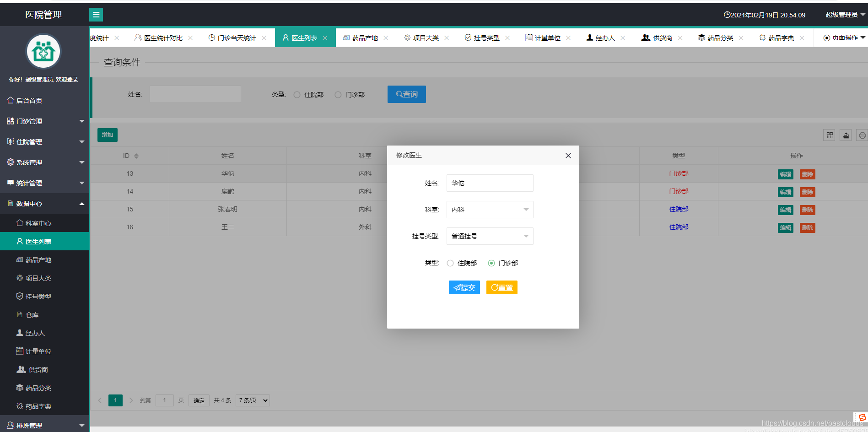Screen dimensions: 868x432
Task: Close the 修改医生 dialog with X
Action: click(x=568, y=156)
